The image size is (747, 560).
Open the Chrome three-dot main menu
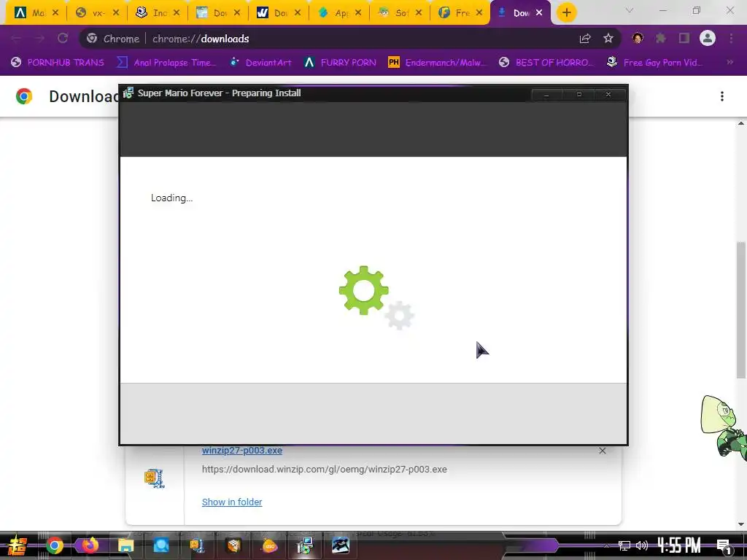(x=731, y=38)
